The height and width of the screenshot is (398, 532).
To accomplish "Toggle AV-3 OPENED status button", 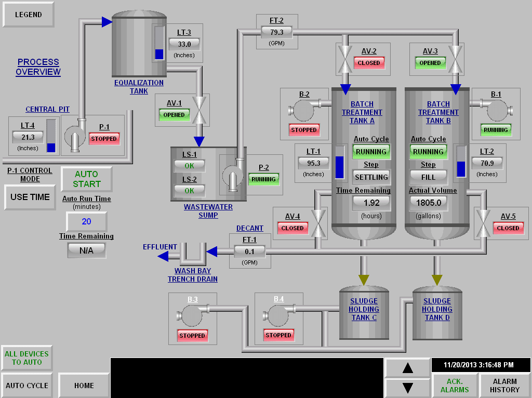I will [430, 63].
